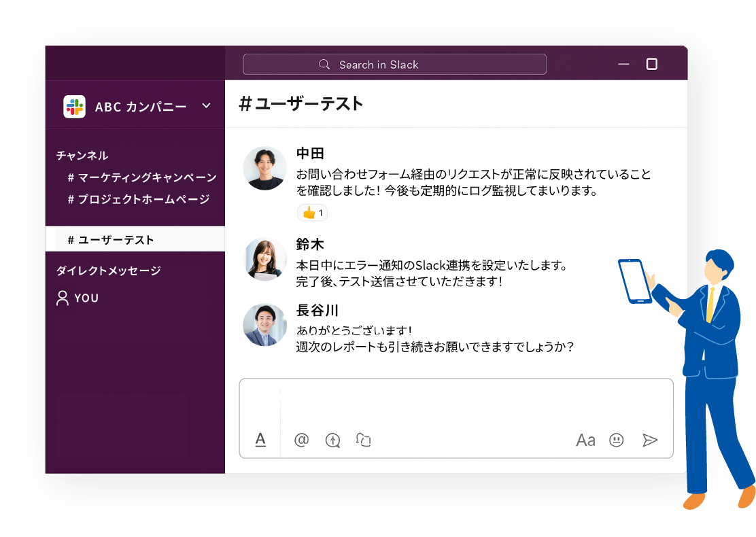Click 長谷川's message about 週次のレポート
The width and height of the screenshot is (756, 537).
435,339
